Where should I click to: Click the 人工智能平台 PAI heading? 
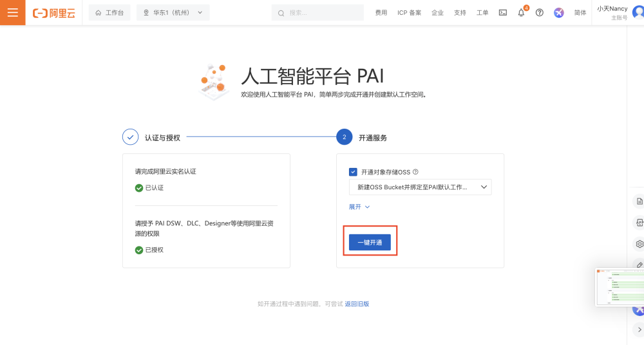click(312, 76)
